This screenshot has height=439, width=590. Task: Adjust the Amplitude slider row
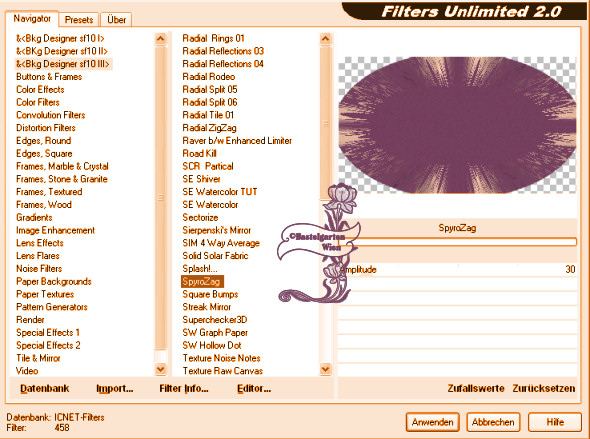(x=458, y=269)
